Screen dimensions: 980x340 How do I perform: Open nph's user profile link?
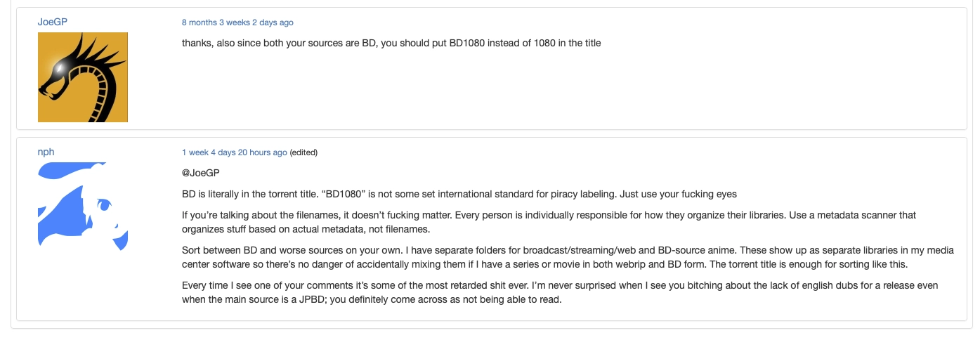point(46,152)
